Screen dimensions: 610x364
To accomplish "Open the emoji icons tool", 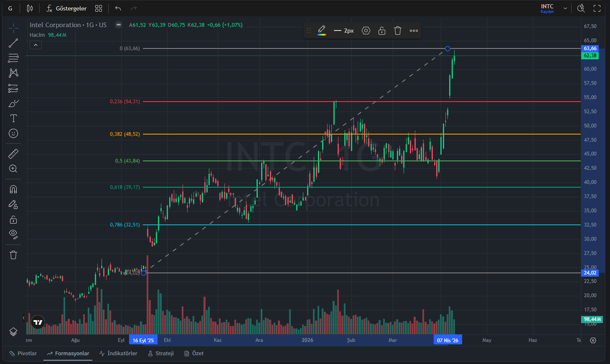I will point(14,133).
